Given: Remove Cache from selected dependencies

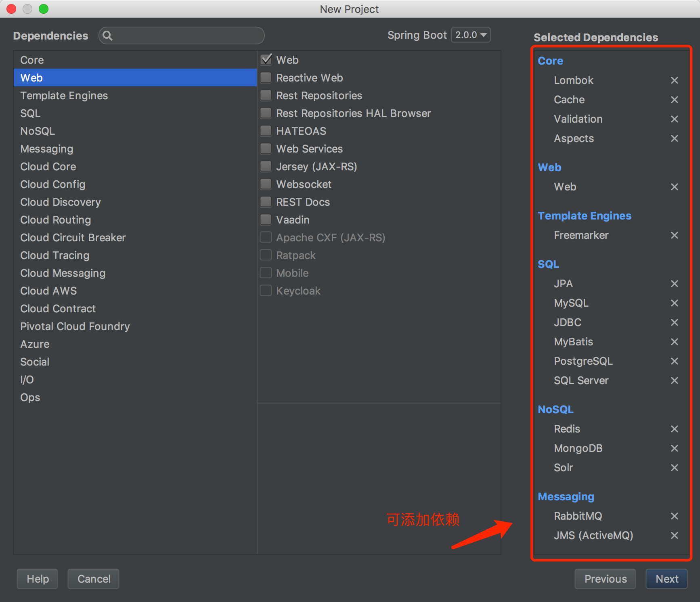Looking at the screenshot, I should coord(674,100).
